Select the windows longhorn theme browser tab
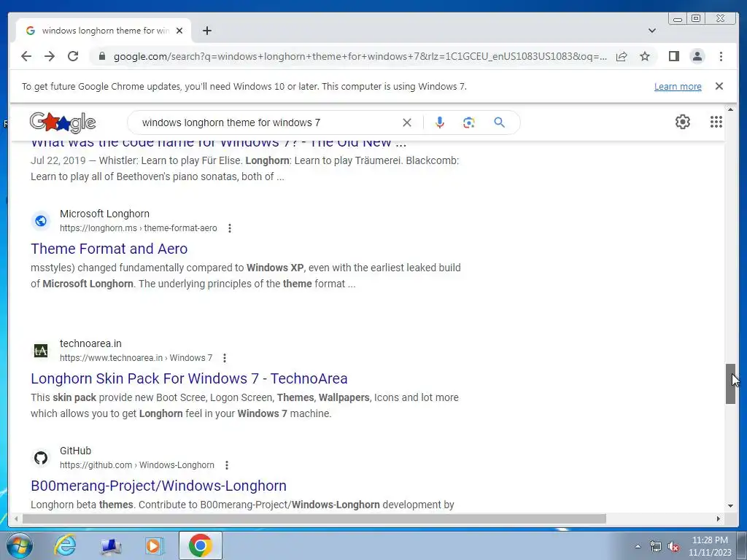The width and height of the screenshot is (747, 560). point(104,31)
